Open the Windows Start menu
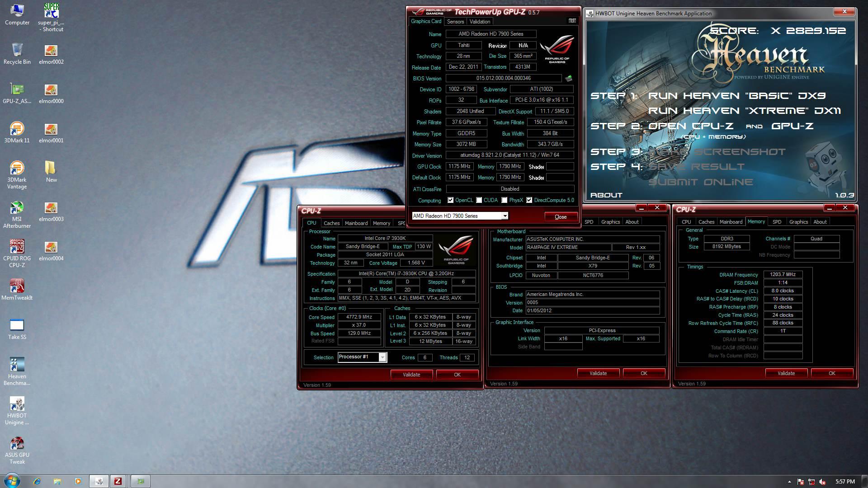 [12, 481]
